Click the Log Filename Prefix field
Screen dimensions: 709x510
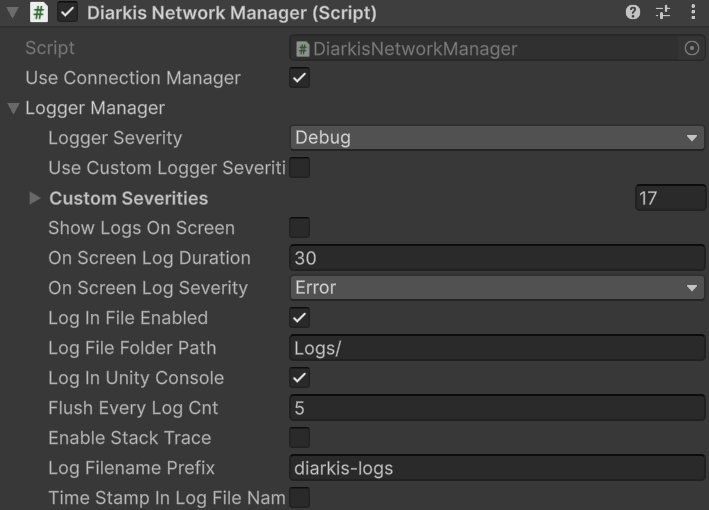click(497, 468)
